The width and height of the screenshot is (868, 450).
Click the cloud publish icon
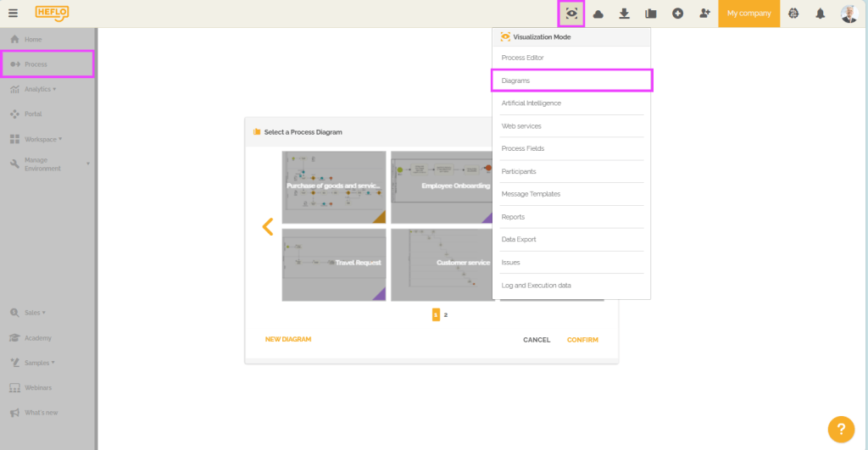click(598, 14)
